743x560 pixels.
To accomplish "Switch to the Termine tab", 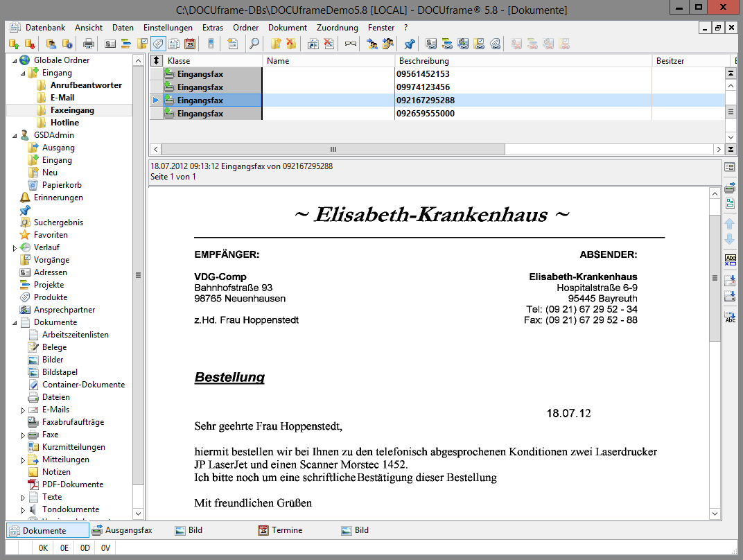I will [286, 530].
